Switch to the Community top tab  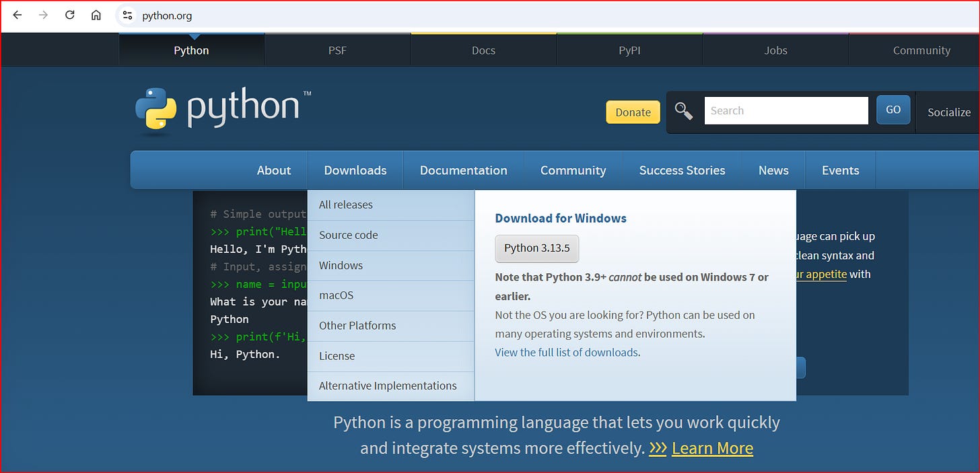(921, 50)
